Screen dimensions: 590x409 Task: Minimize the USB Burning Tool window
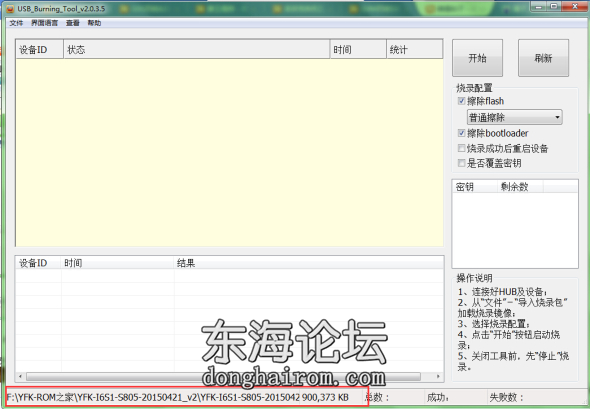[539, 6]
